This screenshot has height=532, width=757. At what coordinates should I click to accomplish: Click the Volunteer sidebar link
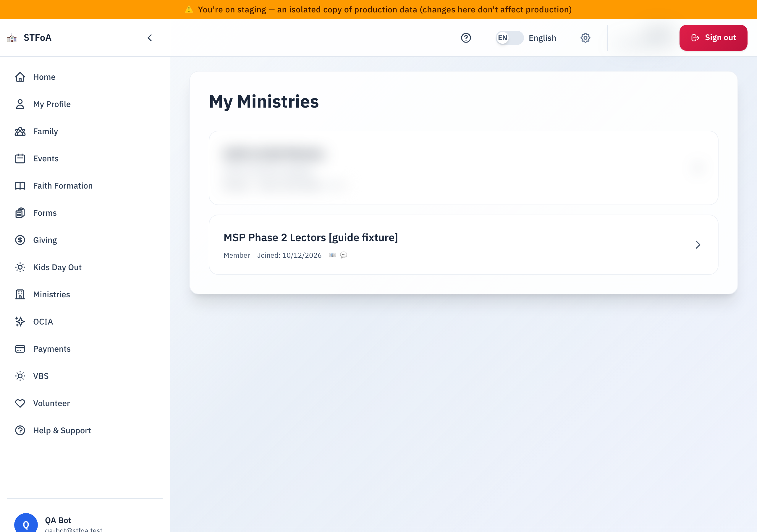pos(85,403)
